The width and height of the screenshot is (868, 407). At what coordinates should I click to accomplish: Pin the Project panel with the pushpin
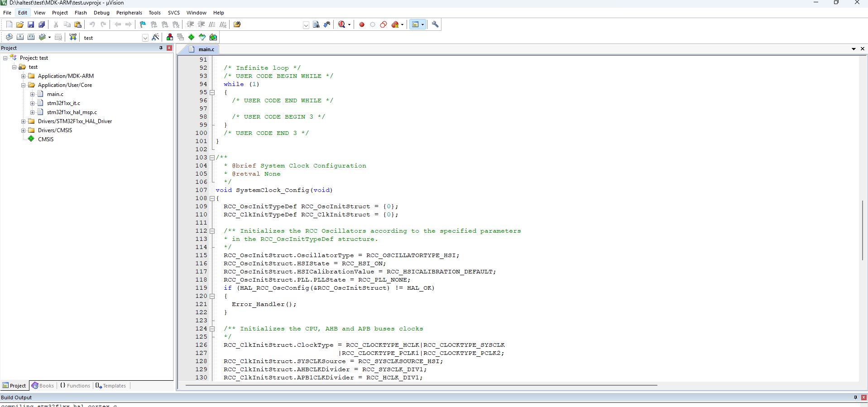(161, 48)
